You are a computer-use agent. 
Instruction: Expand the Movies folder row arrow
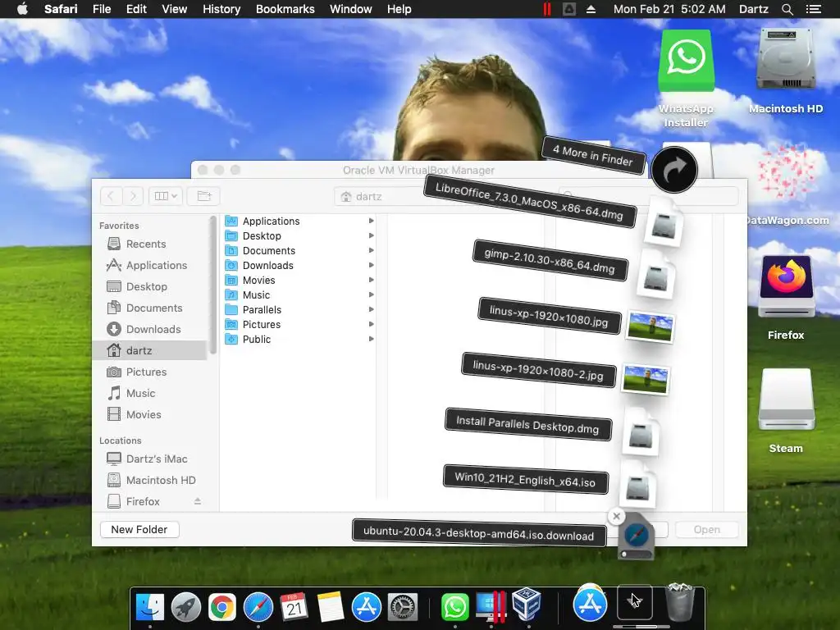tap(372, 280)
